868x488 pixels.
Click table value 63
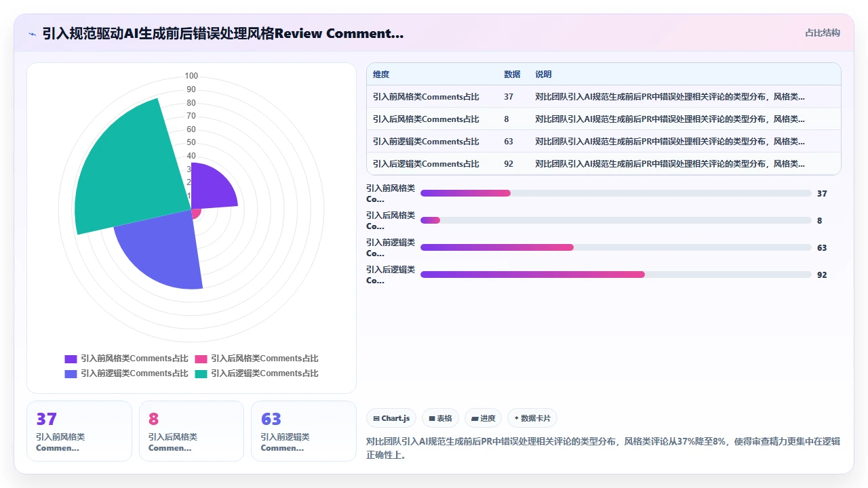[x=509, y=142]
